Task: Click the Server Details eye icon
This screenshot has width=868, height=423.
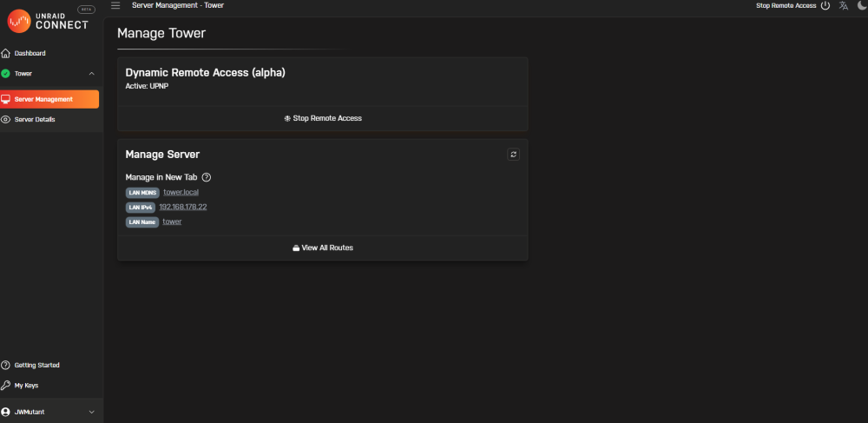Action: pyautogui.click(x=6, y=119)
